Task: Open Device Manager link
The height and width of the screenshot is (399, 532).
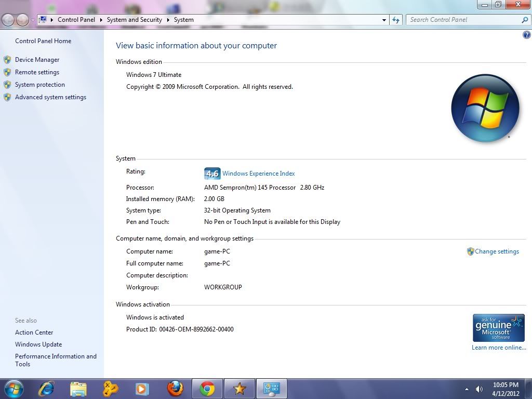Action: [37, 60]
